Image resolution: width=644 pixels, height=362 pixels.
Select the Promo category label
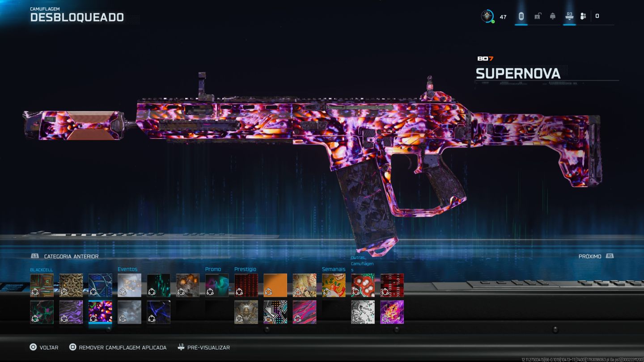[213, 269]
